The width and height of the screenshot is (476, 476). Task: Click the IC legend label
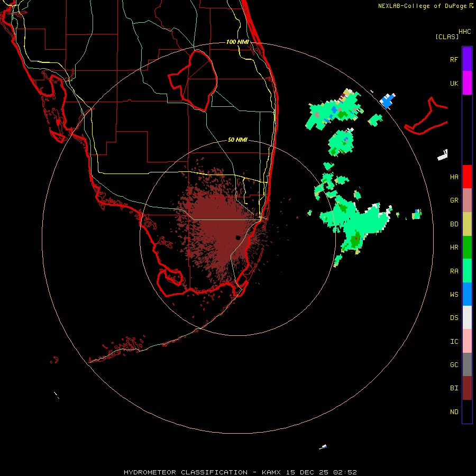click(454, 342)
